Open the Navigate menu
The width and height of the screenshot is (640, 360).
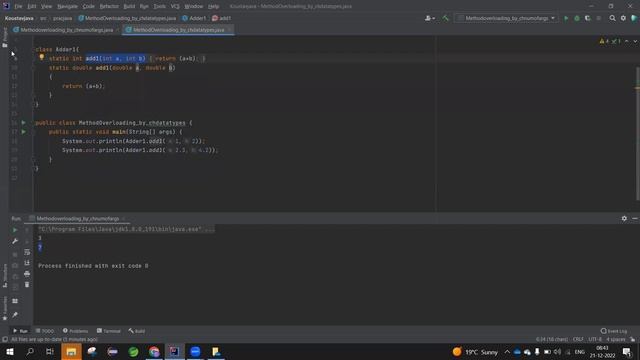pyautogui.click(x=67, y=7)
